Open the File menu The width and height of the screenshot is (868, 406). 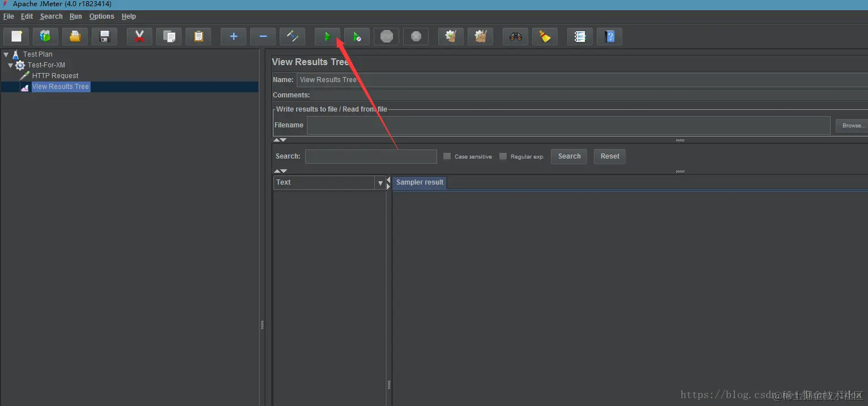(8, 16)
